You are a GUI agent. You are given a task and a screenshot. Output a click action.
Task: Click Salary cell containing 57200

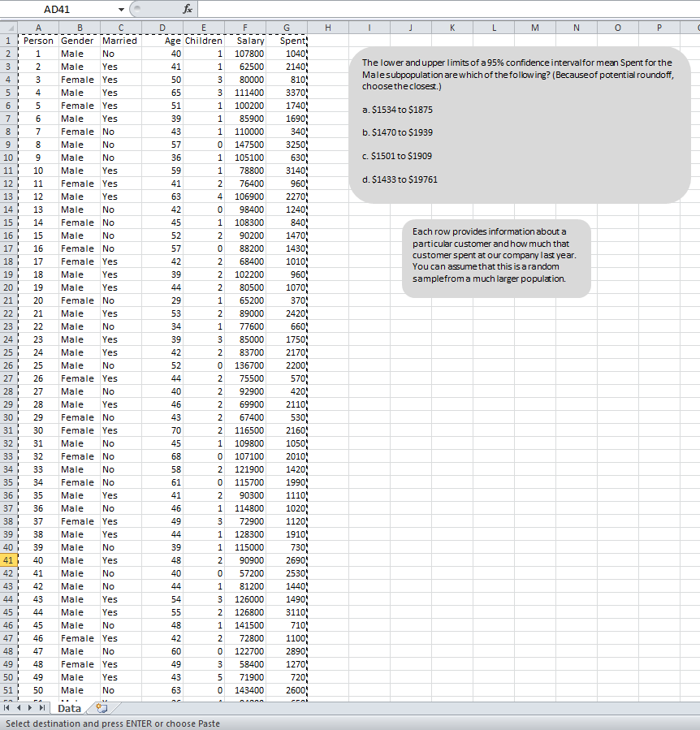coord(245,573)
